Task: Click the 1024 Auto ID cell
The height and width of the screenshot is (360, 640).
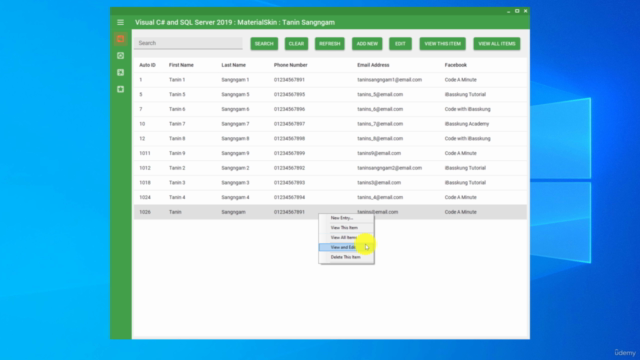Action: click(x=145, y=197)
